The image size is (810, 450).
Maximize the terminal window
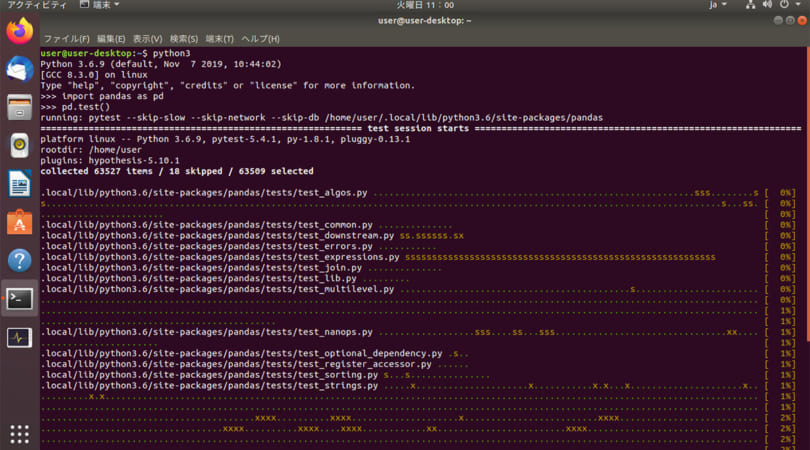(x=790, y=21)
